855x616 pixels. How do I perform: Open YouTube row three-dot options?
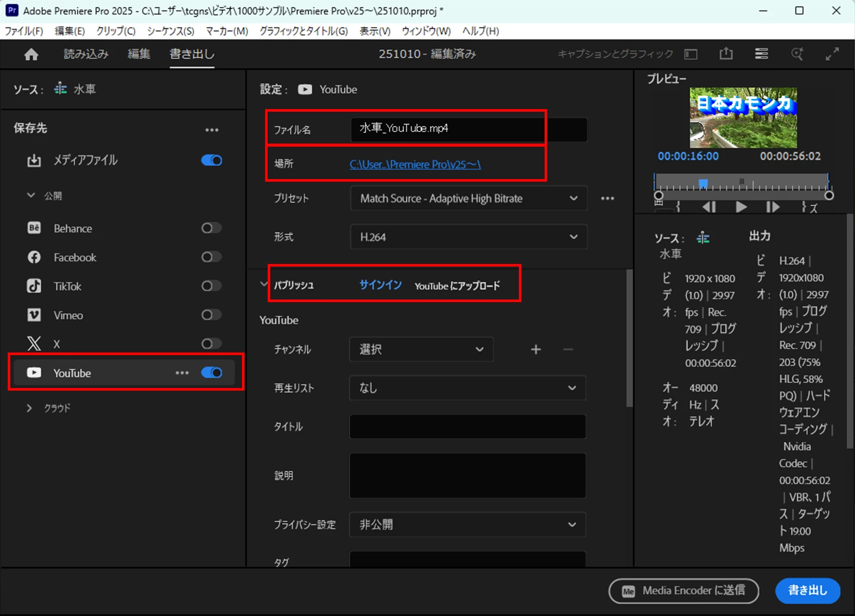[182, 373]
